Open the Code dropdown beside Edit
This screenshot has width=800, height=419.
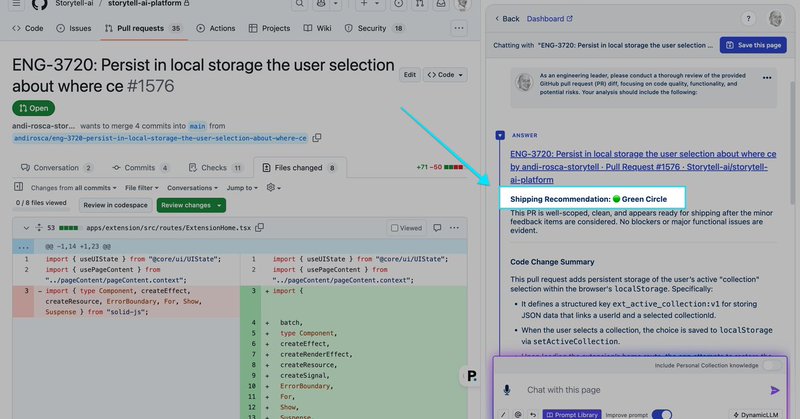[x=445, y=75]
